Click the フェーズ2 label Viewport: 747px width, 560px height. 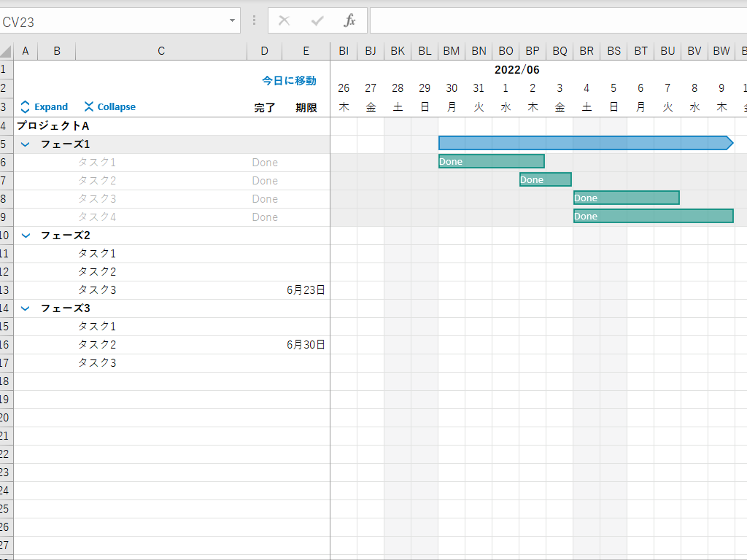[x=65, y=236]
